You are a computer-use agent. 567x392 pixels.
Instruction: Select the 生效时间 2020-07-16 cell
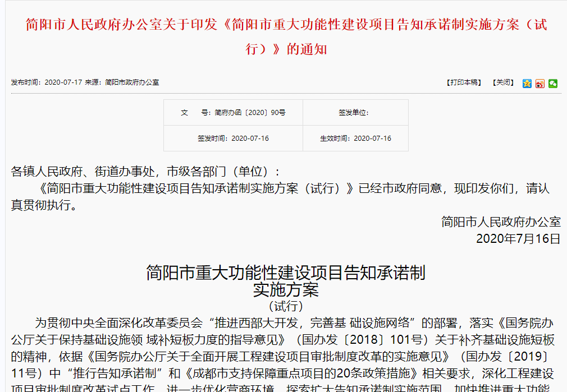355,139
